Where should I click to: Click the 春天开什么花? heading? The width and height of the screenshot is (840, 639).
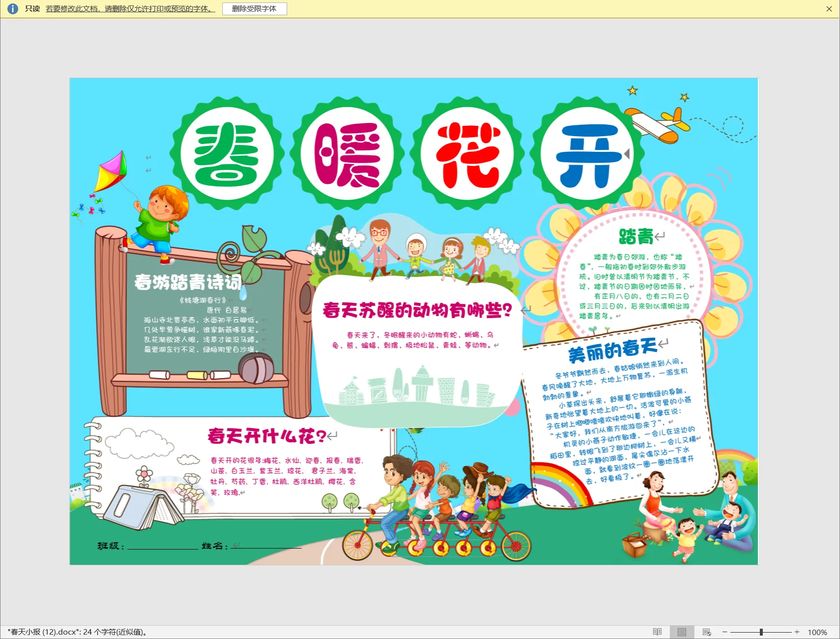click(267, 436)
